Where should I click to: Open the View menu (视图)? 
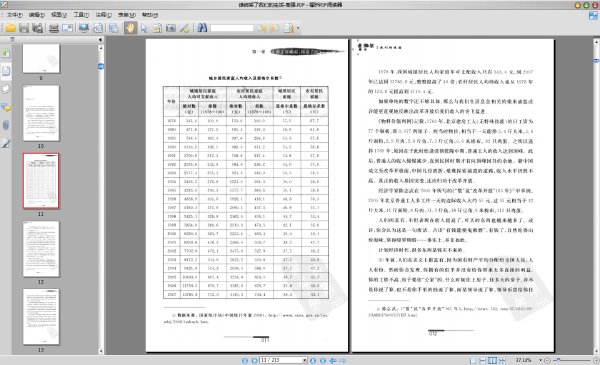point(59,15)
